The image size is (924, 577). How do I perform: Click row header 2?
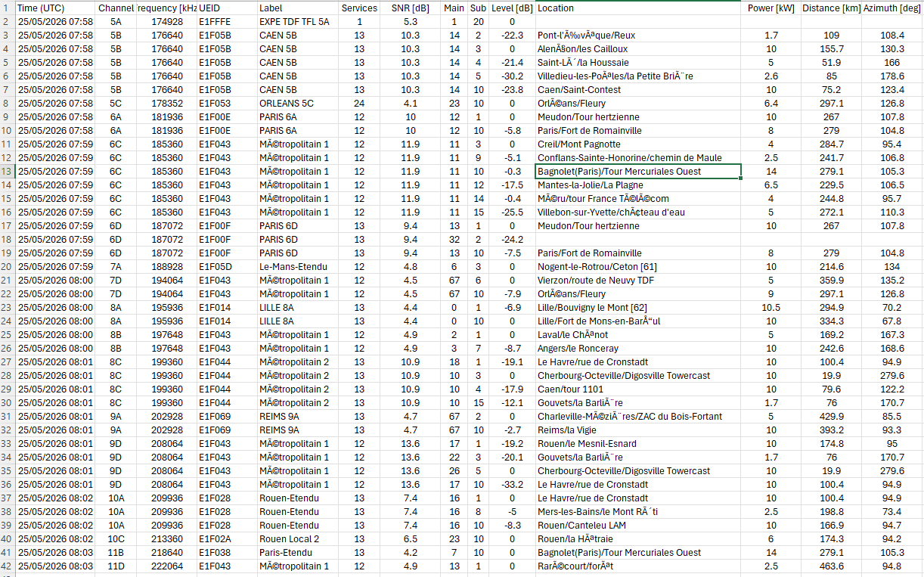[8, 22]
